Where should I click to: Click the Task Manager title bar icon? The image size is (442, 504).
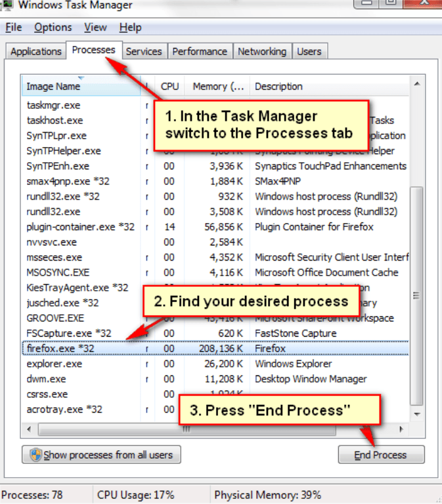8,5
